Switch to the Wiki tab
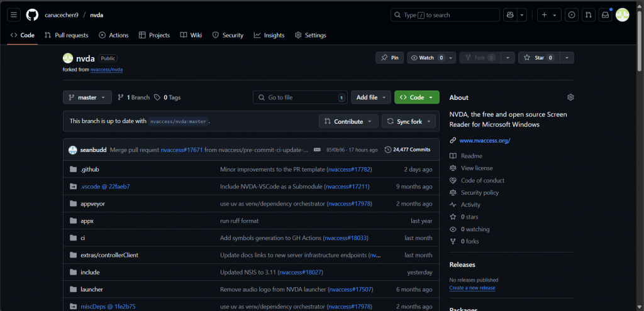644x311 pixels. tap(191, 35)
